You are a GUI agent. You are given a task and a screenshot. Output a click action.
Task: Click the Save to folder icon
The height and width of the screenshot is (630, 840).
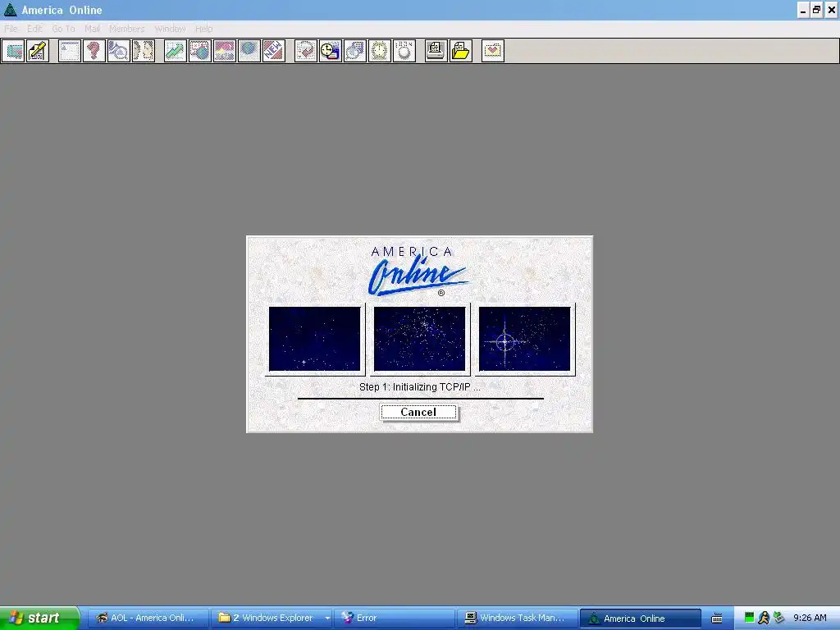point(461,51)
